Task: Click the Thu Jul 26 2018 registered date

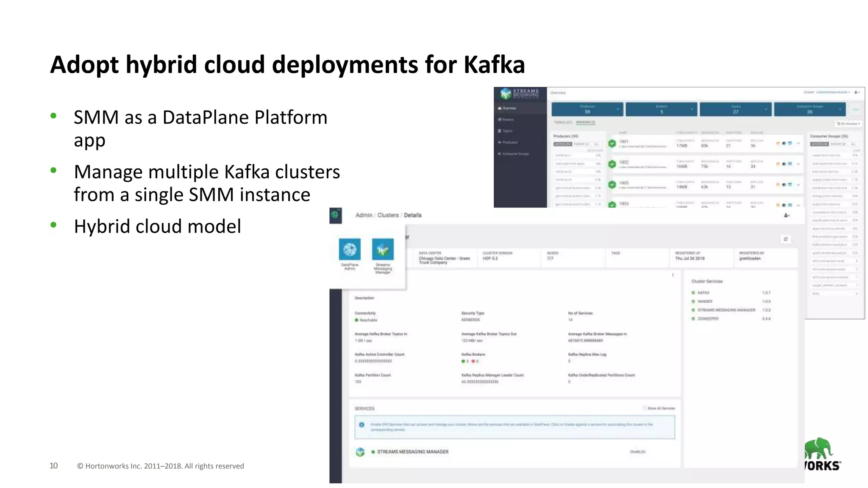Action: point(690,258)
